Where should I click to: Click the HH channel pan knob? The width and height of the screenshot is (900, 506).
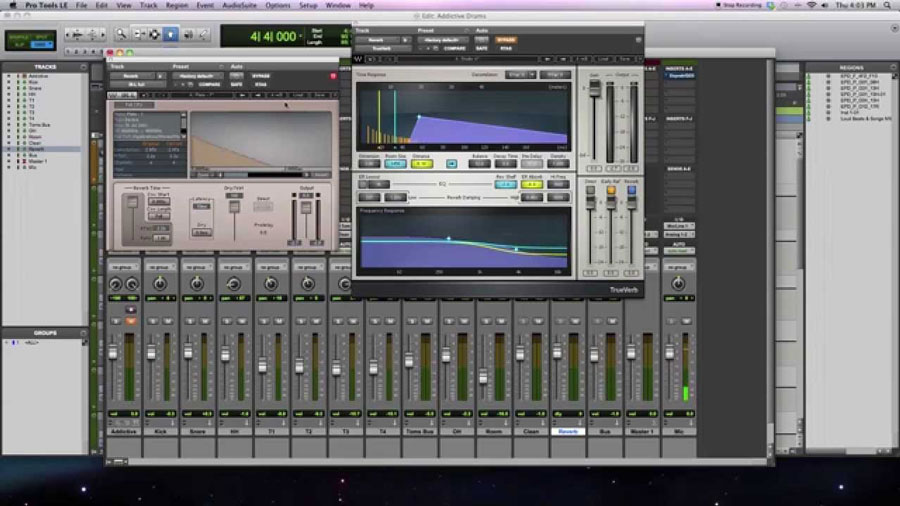tap(234, 283)
